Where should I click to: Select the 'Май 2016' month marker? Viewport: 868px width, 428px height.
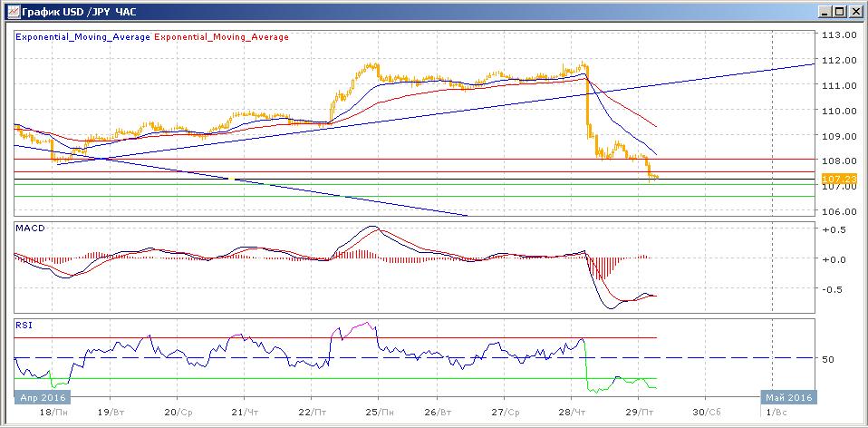coord(786,397)
